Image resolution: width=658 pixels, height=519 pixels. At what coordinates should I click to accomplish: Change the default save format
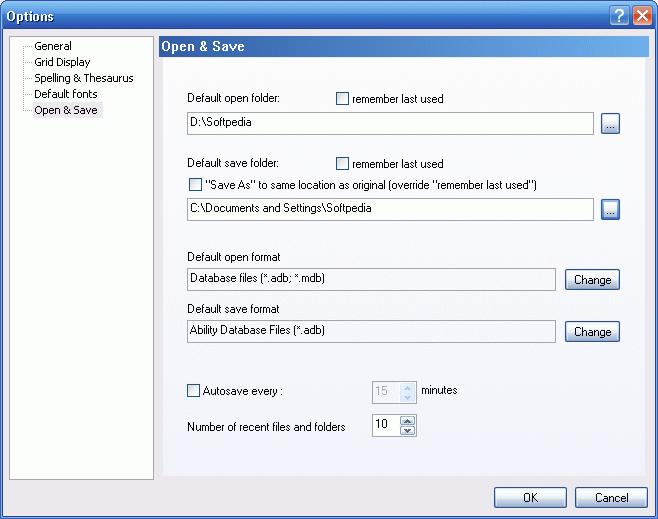point(592,331)
